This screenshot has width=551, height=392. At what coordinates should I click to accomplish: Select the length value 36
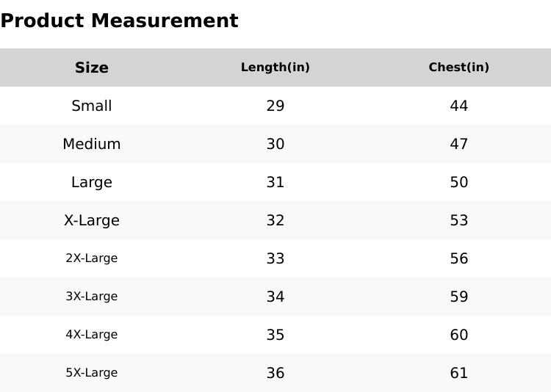[275, 373]
